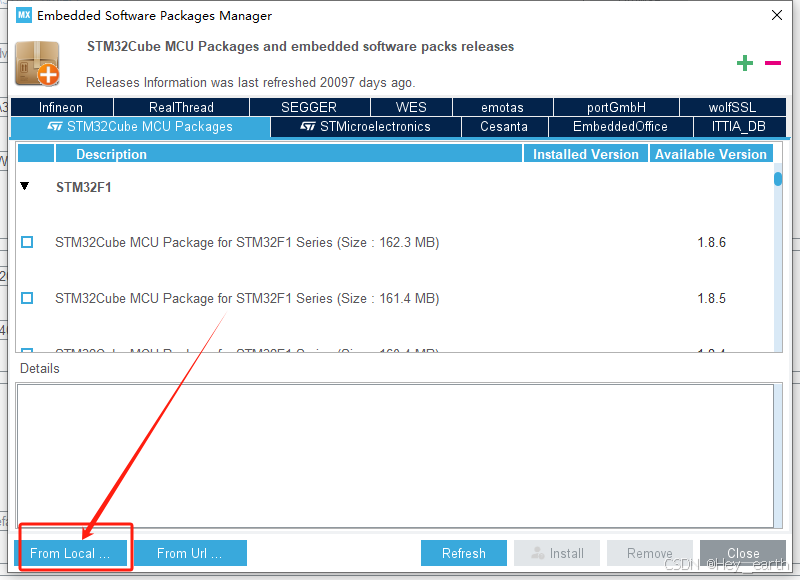Screen dimensions: 800x580
Task: Click the From Local button
Action: point(70,553)
